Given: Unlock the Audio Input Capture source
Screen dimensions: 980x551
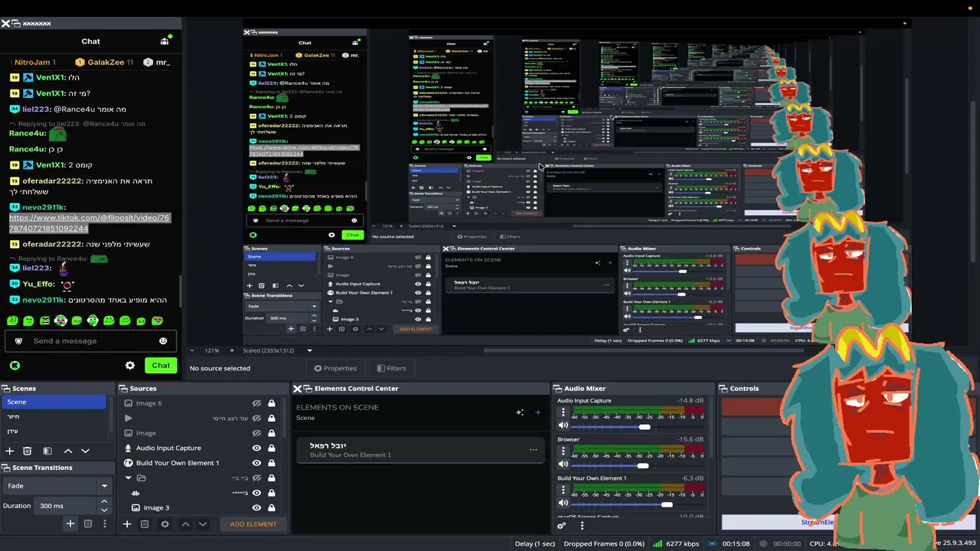Looking at the screenshot, I should click(x=271, y=448).
